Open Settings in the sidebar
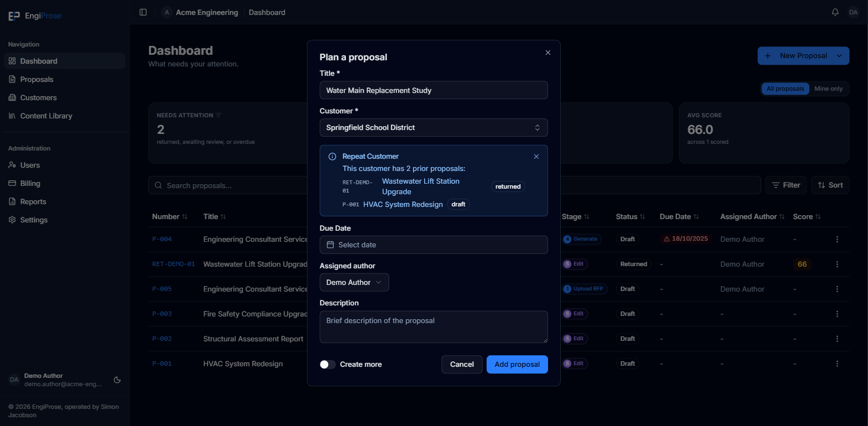 point(65,220)
